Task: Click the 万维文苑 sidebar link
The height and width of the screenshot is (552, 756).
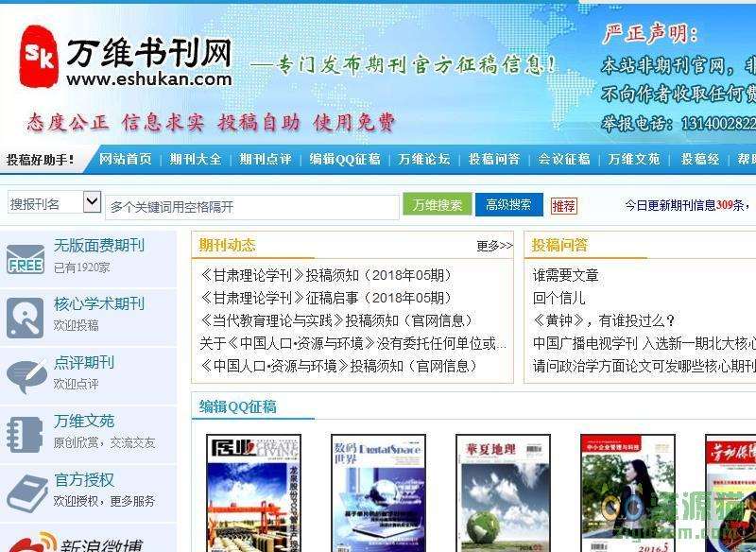Action: (x=84, y=421)
